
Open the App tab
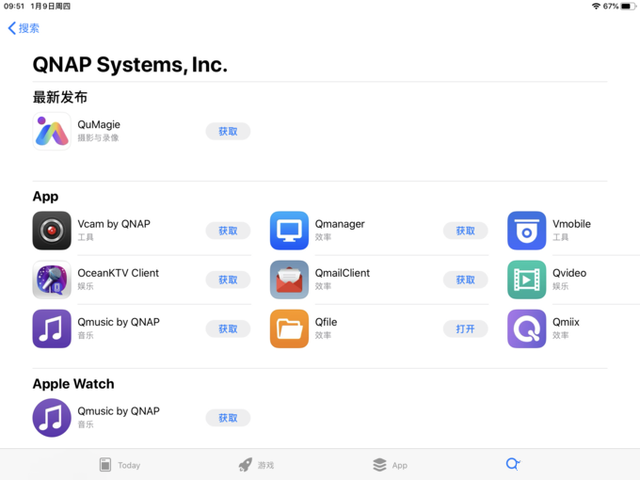pos(389,465)
